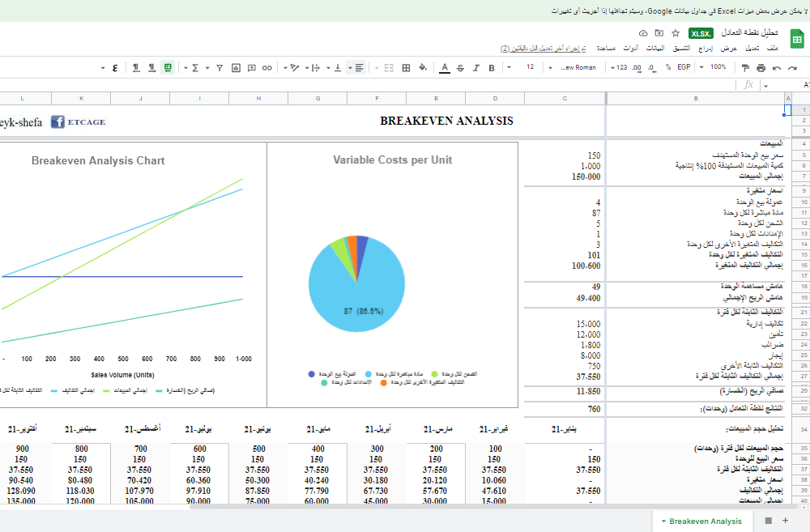This screenshot has height=532, width=810.
Task: Open the functions sigma icon
Action: [x=194, y=67]
